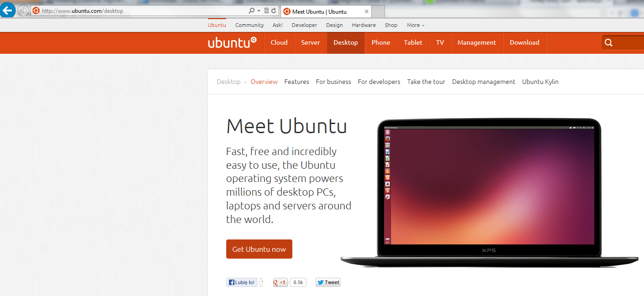This screenshot has height=296, width=644.
Task: Click the Google +1 button
Action: click(x=280, y=282)
